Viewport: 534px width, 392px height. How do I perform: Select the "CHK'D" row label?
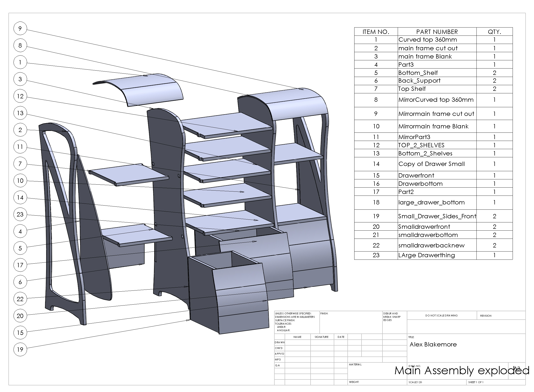coord(279,348)
